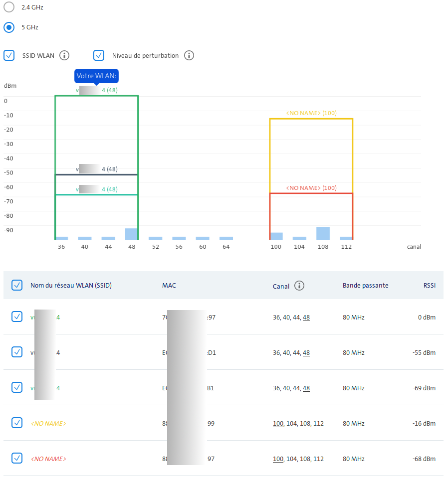Toggle the select-all checkbox in table header

17,285
